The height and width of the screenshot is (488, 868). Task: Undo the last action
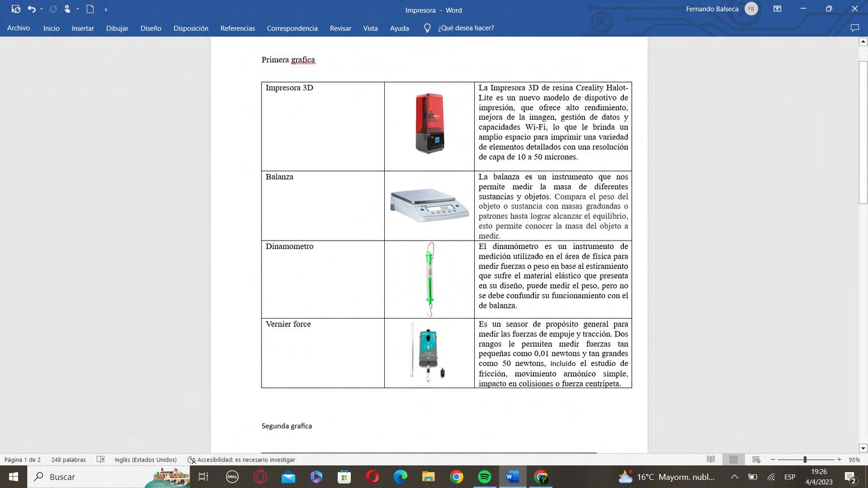(32, 9)
